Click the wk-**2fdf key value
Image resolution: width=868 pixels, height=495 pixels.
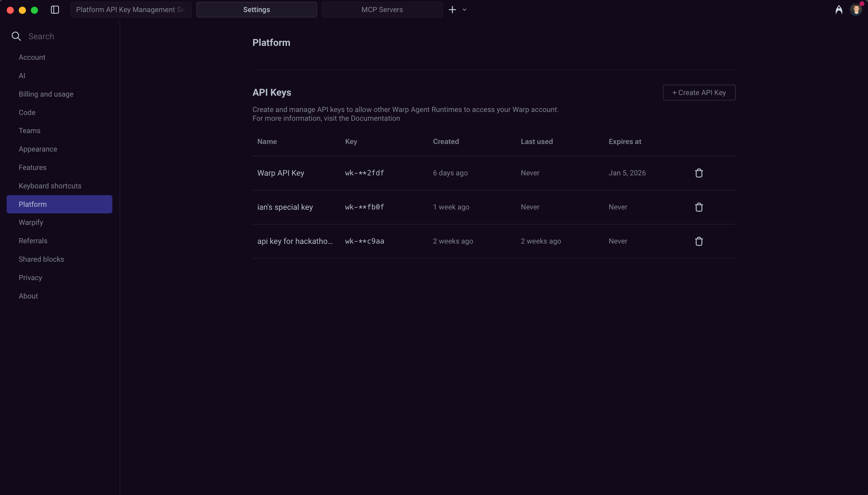point(364,173)
